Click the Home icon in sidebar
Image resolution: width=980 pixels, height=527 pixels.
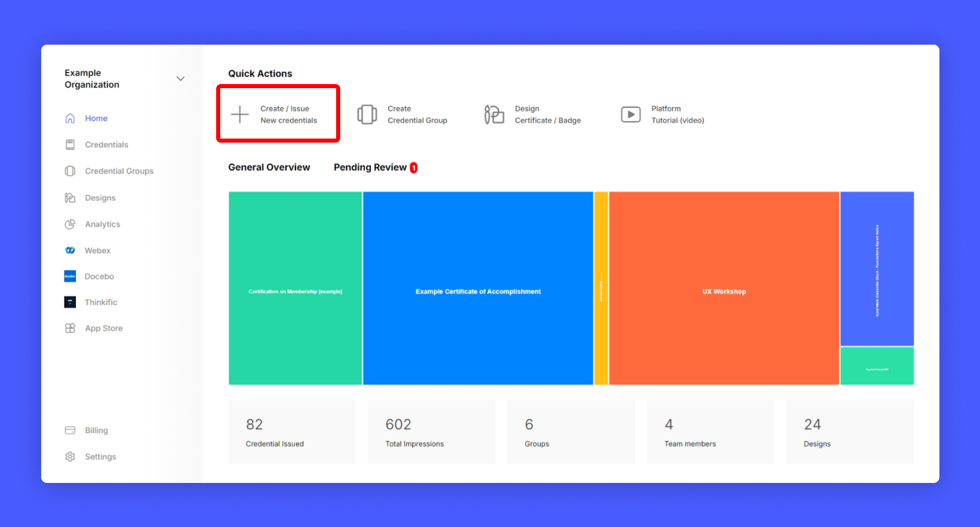(70, 118)
